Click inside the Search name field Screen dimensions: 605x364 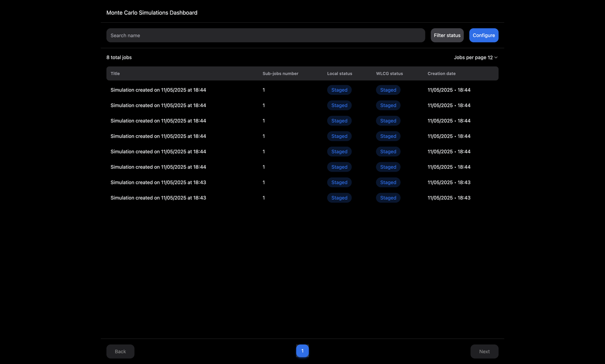265,35
